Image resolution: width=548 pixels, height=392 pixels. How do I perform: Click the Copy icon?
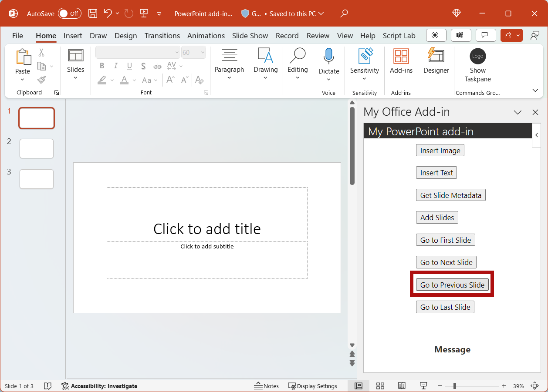(x=41, y=66)
